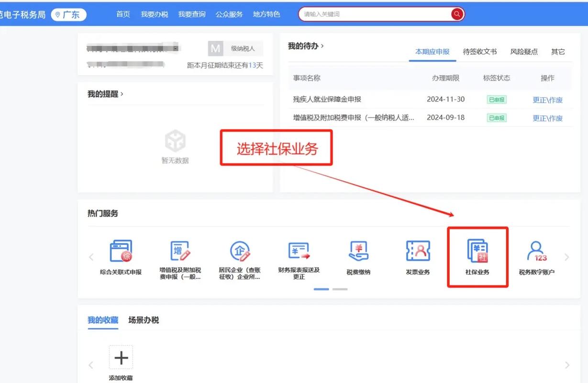Open 我要办税 menu
This screenshot has width=588, height=383.
[x=154, y=14]
